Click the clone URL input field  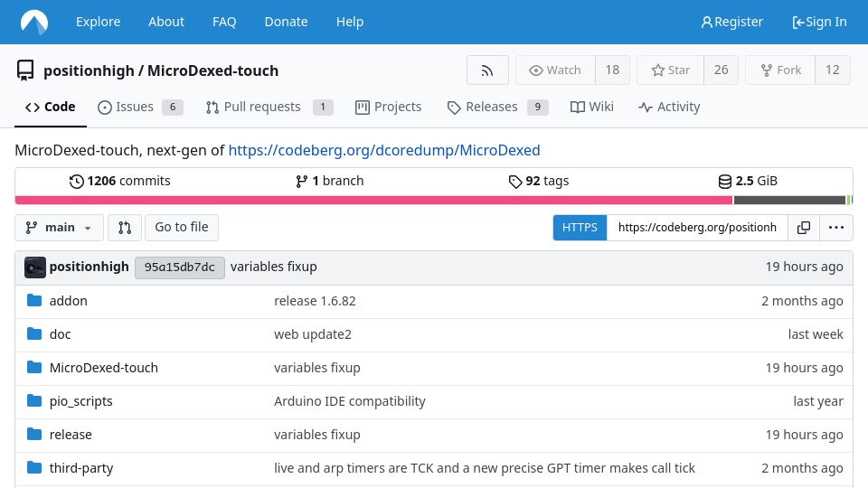pos(697,228)
